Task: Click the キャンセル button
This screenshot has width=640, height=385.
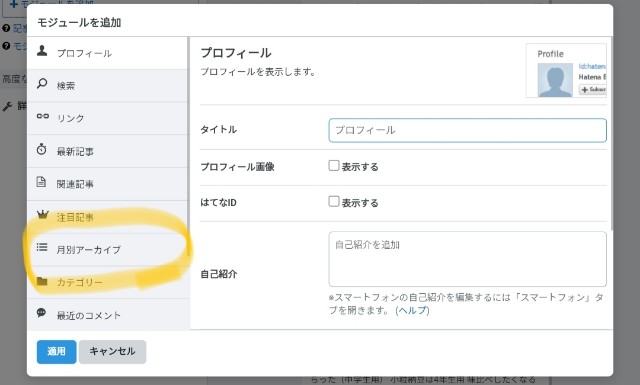Action: pos(112,352)
